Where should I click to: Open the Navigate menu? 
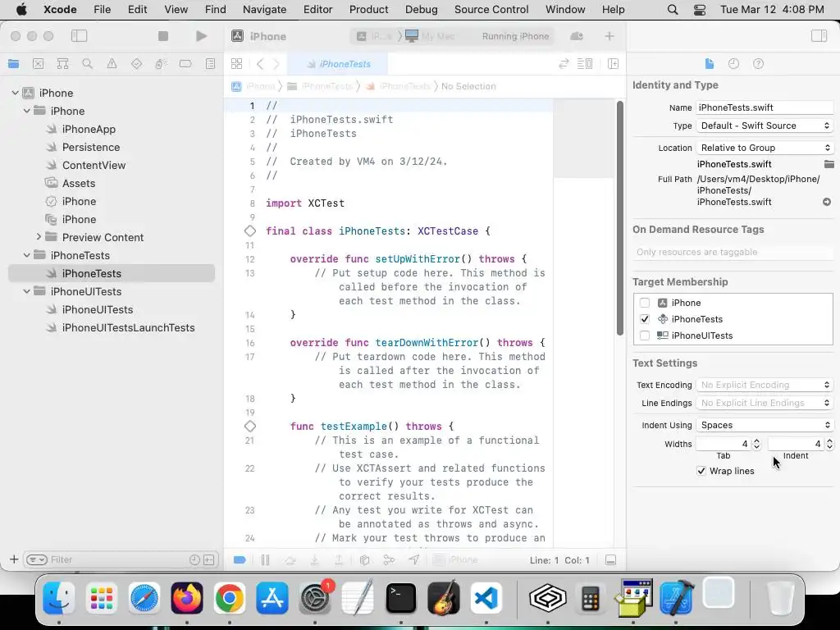(x=265, y=10)
